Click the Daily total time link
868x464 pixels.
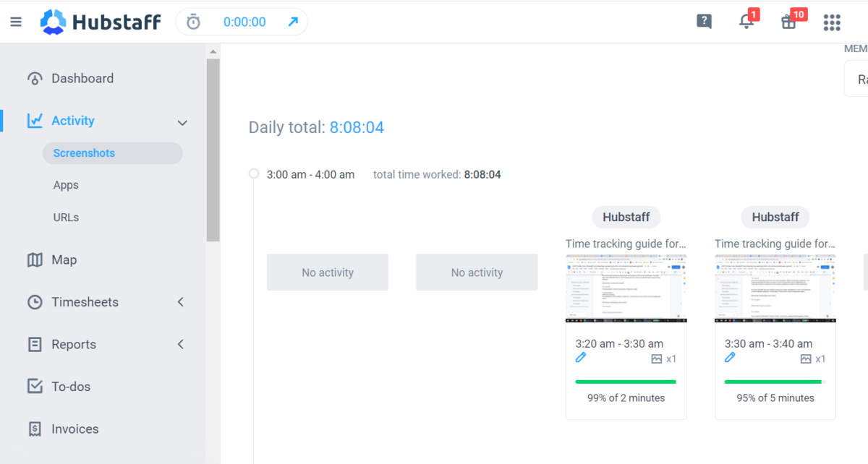357,126
